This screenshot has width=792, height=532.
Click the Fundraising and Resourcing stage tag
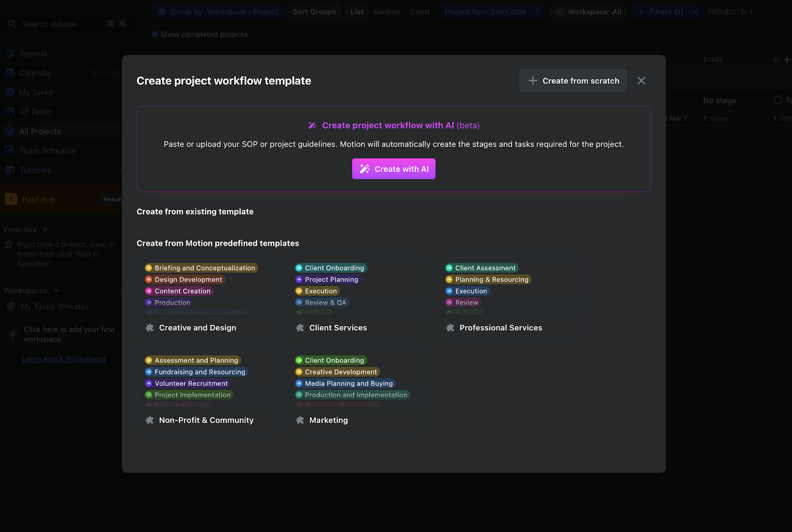coord(196,372)
